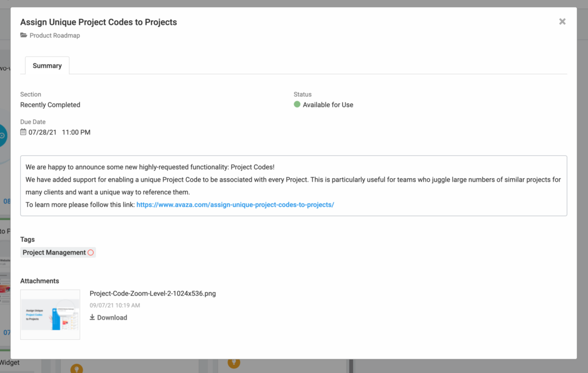Screen dimensions: 588x373
Task: Click the left orange lightbulb icon
Action: [x=76, y=367]
